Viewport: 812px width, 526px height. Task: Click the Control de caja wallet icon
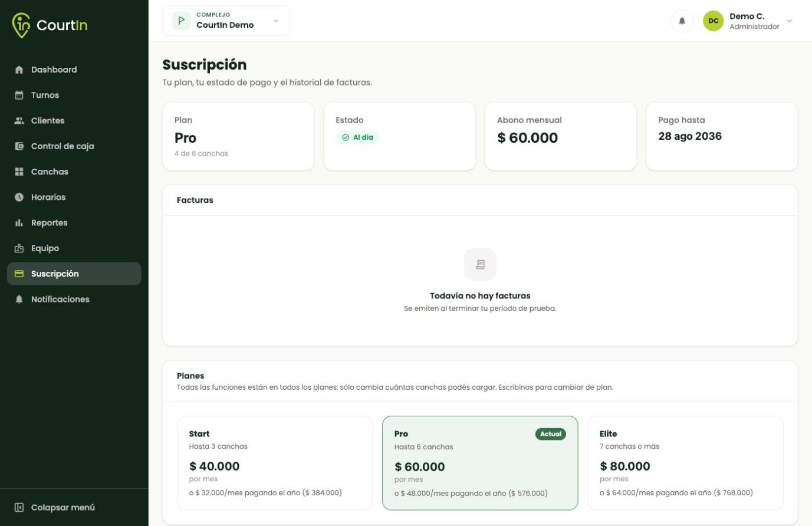click(19, 146)
